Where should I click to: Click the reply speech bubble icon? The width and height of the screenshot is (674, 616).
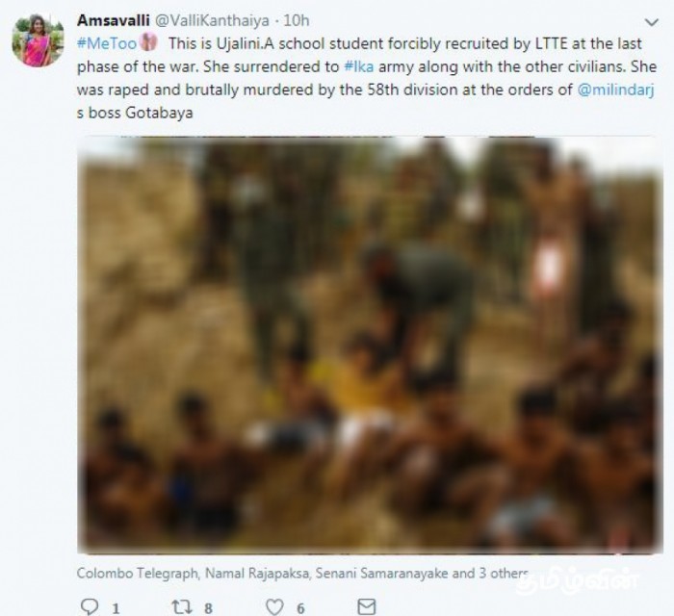tap(89, 605)
